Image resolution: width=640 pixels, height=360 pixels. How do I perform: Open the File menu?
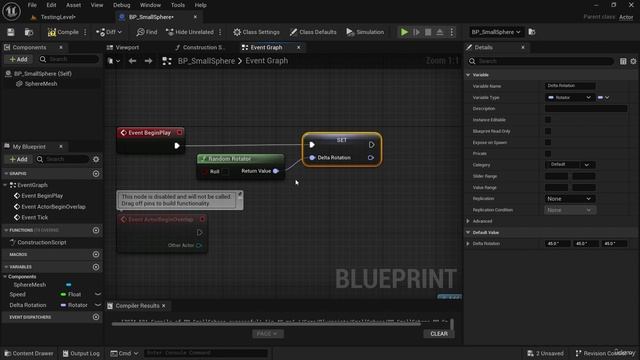coord(32,5)
